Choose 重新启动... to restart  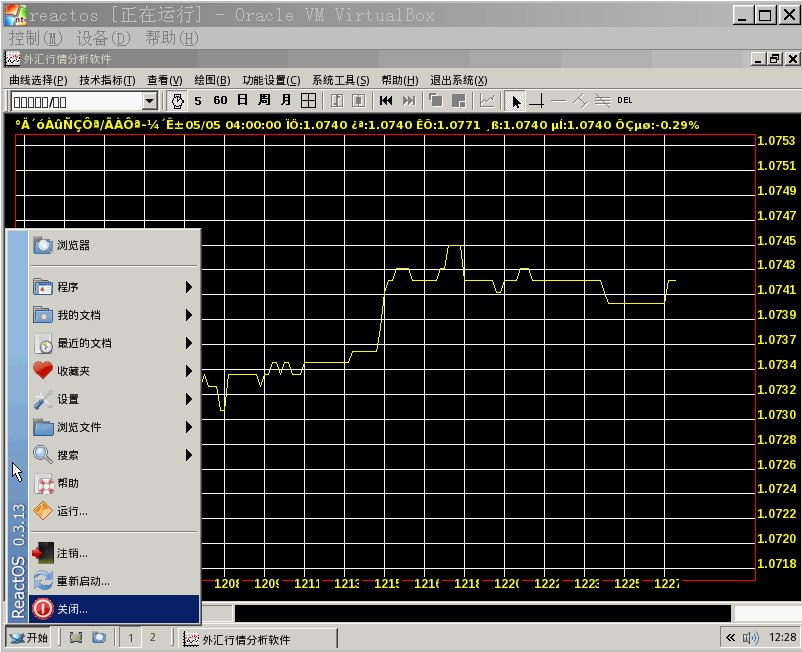[114, 581]
